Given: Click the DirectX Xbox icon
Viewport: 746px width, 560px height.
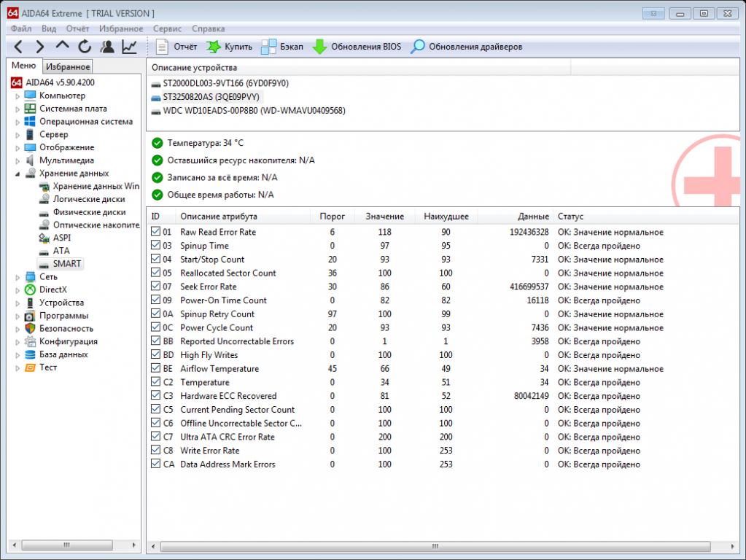Looking at the screenshot, I should (x=30, y=289).
